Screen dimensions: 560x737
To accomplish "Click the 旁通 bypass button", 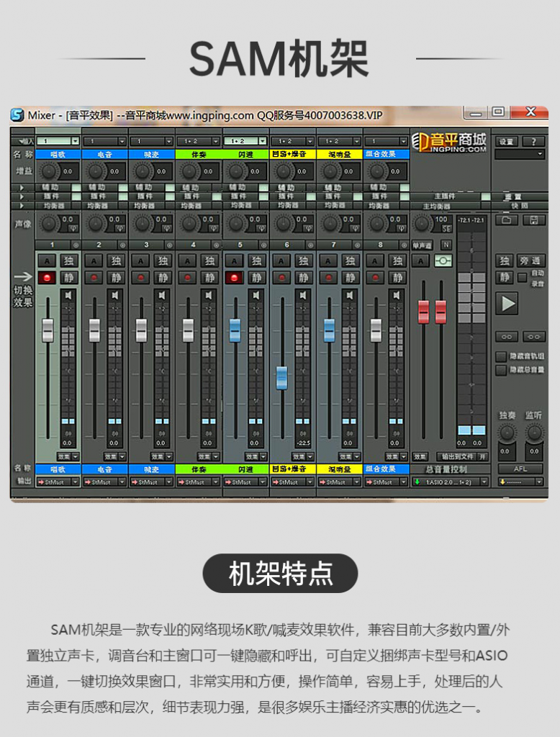I will point(530,261).
